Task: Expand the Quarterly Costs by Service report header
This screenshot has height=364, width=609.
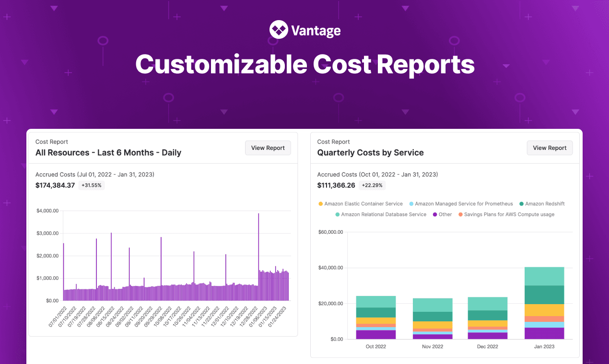Action: click(x=370, y=152)
